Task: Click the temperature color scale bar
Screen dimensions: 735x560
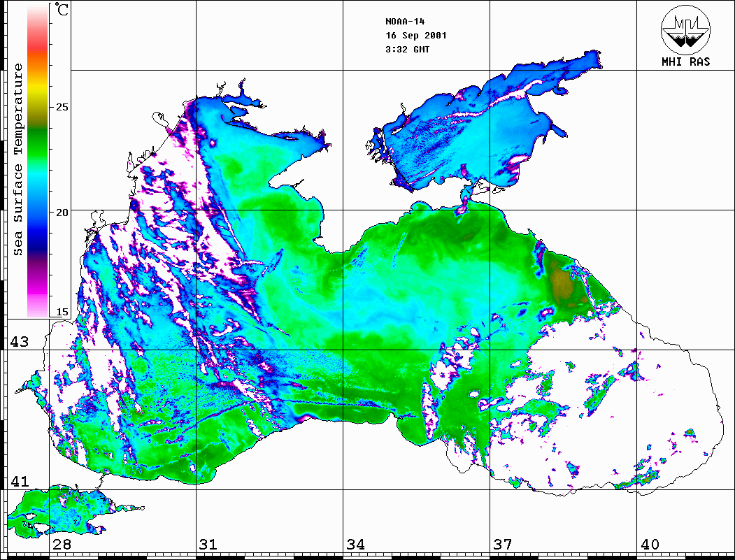Action: pos(38,161)
